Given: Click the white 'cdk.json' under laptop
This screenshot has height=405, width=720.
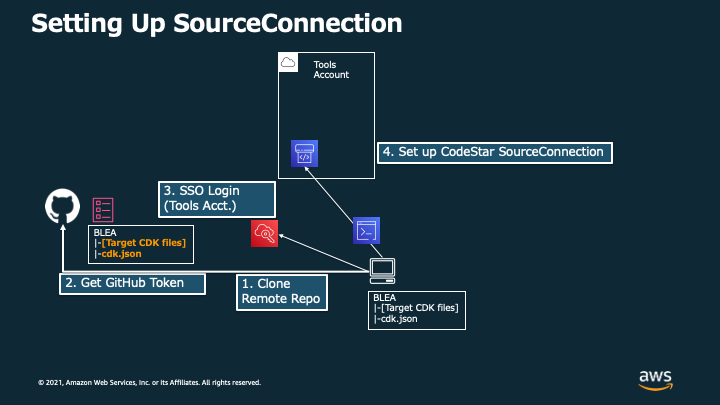Looking at the screenshot, I should click(399, 319).
